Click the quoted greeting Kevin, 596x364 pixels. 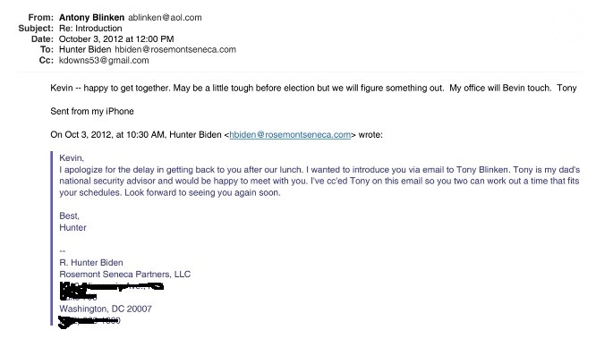(x=72, y=158)
